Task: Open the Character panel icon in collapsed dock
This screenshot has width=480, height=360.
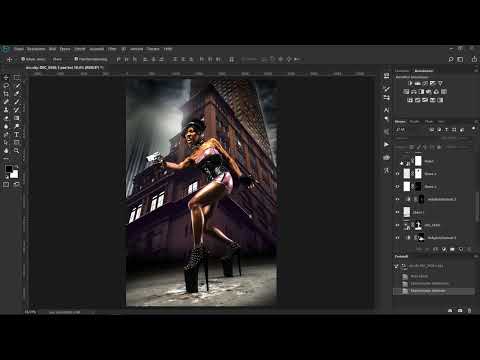Action: pyautogui.click(x=386, y=110)
